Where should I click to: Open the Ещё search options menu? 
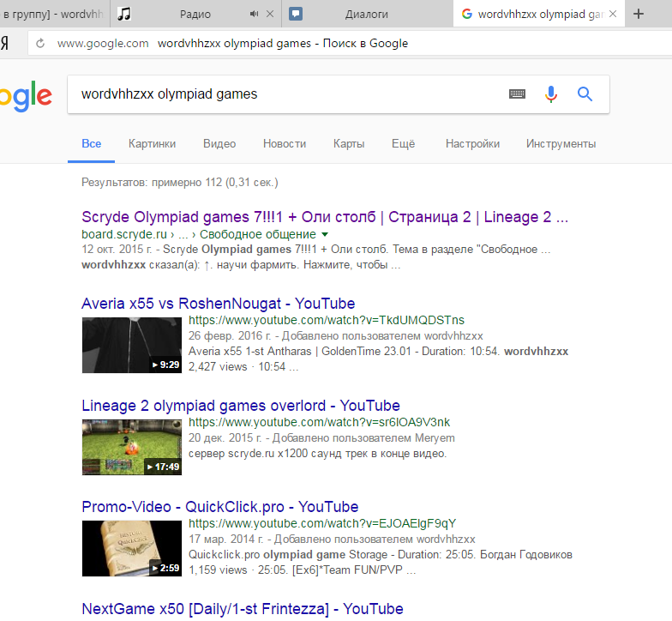(x=403, y=144)
